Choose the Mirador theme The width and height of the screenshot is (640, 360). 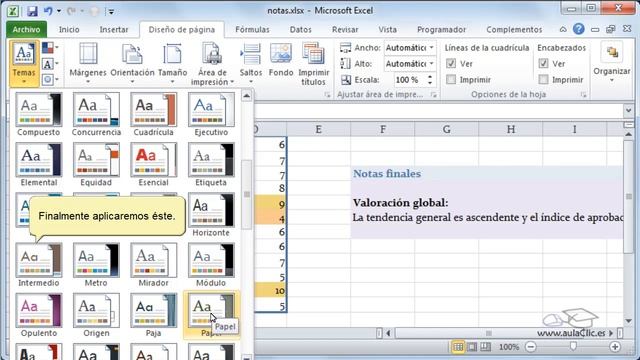(x=153, y=265)
